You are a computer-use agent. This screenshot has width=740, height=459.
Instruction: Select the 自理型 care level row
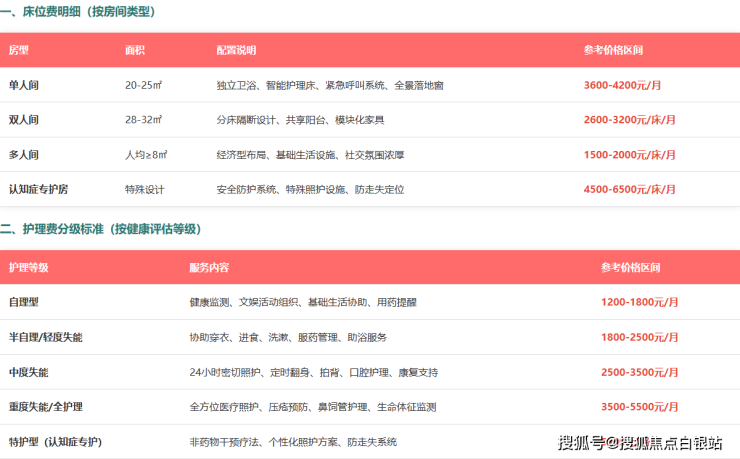click(24, 302)
